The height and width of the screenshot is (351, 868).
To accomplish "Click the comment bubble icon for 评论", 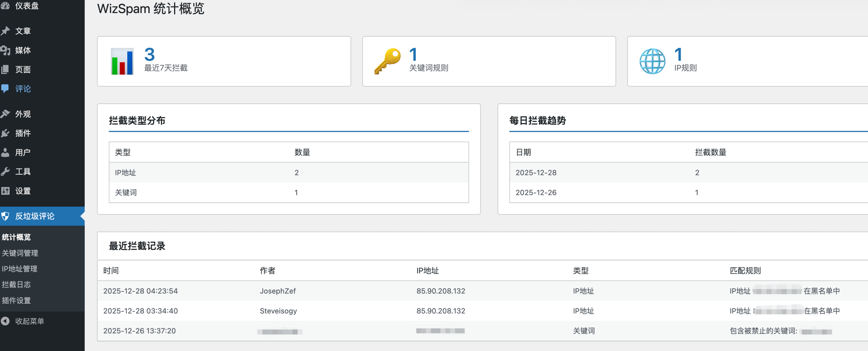I will coord(5,89).
